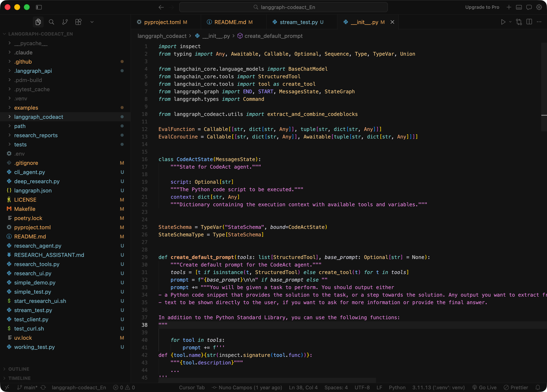This screenshot has width=547, height=392.
Task: Click Prettier status item
Action: (516, 387)
